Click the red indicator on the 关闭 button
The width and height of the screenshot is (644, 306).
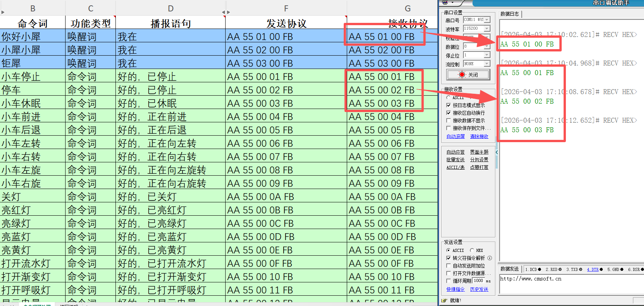(462, 75)
